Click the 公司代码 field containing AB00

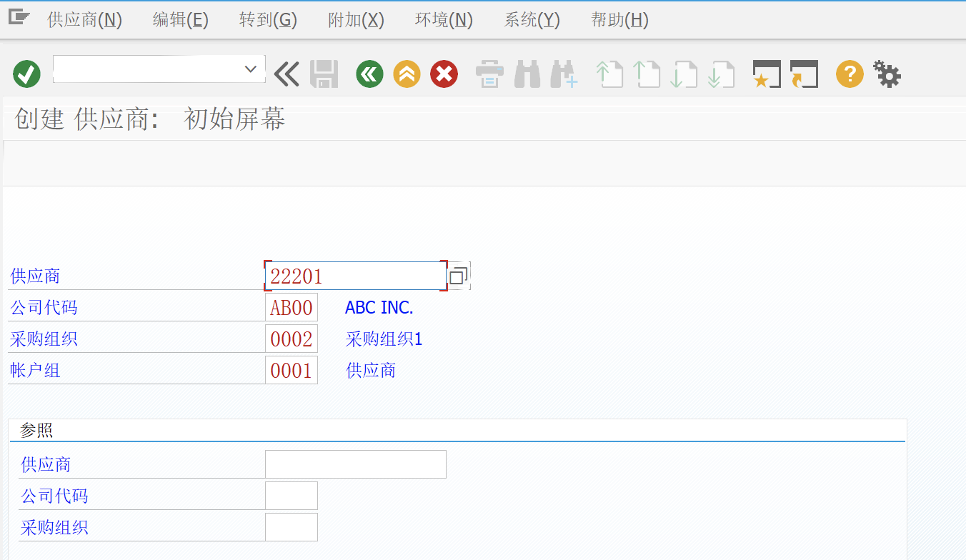click(x=292, y=308)
